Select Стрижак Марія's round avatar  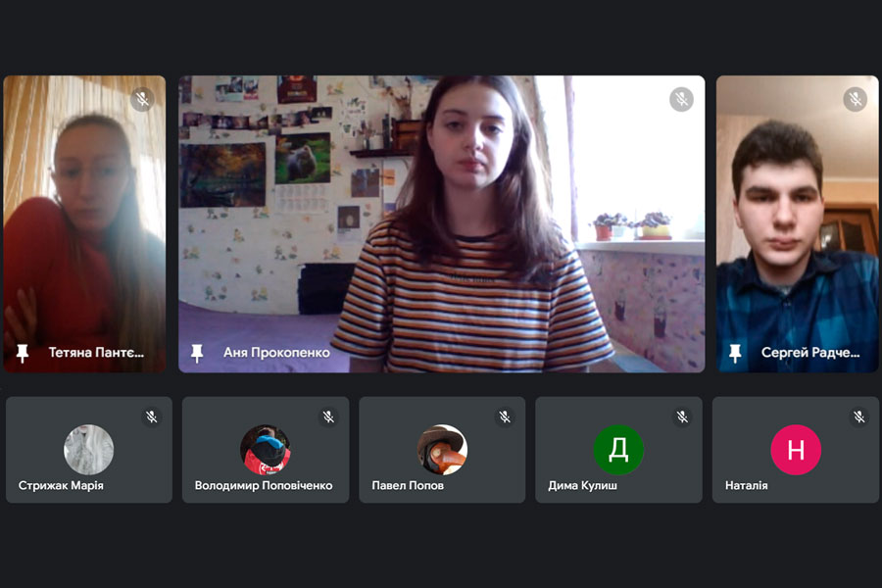click(89, 450)
